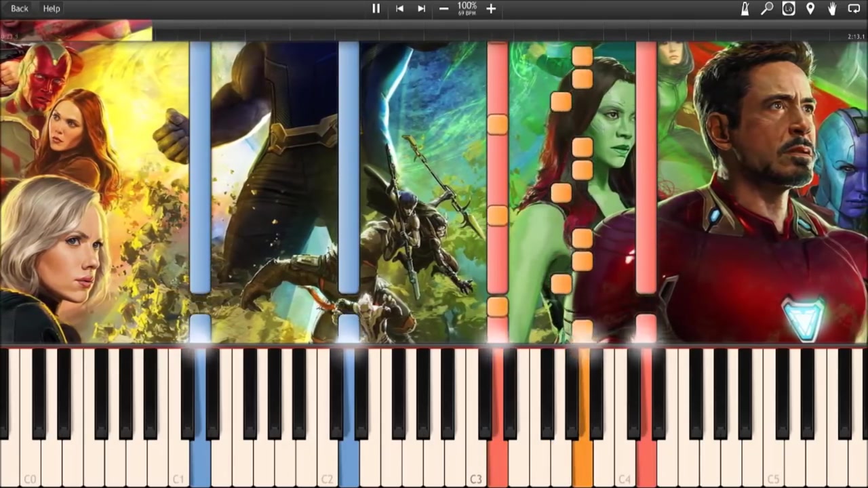Screen dimensions: 868x488
Task: Skip back to previous section
Action: click(x=399, y=9)
